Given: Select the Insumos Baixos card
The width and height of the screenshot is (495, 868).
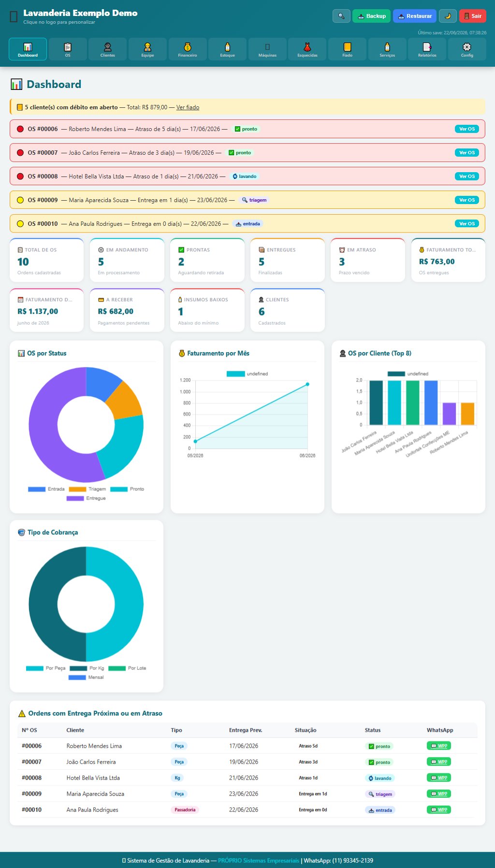Looking at the screenshot, I should (207, 310).
